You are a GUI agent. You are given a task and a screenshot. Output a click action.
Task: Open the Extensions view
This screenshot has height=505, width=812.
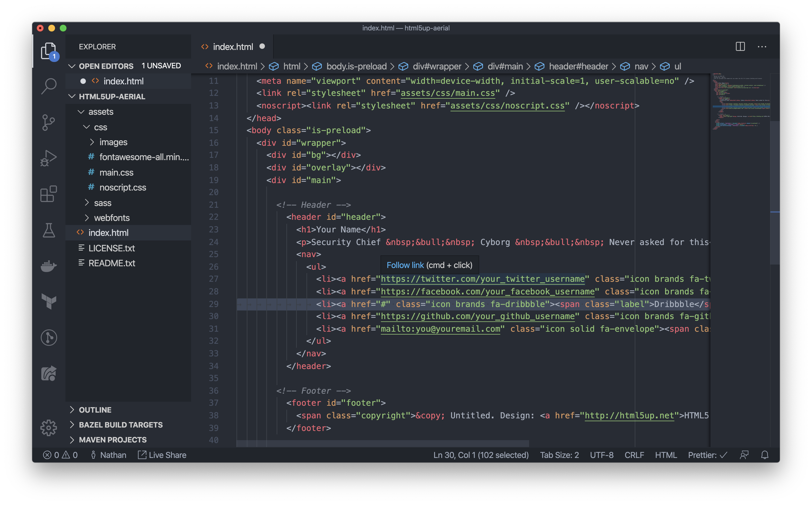pyautogui.click(x=49, y=194)
